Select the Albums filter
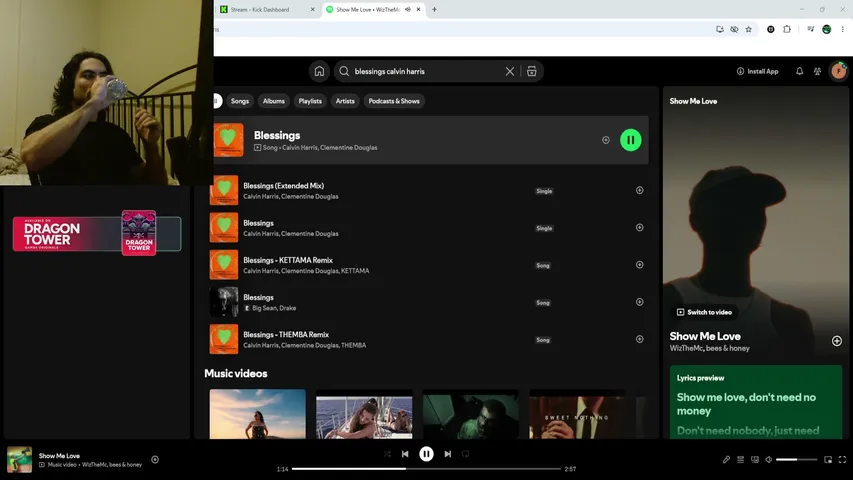The height and width of the screenshot is (480, 853). tap(274, 101)
